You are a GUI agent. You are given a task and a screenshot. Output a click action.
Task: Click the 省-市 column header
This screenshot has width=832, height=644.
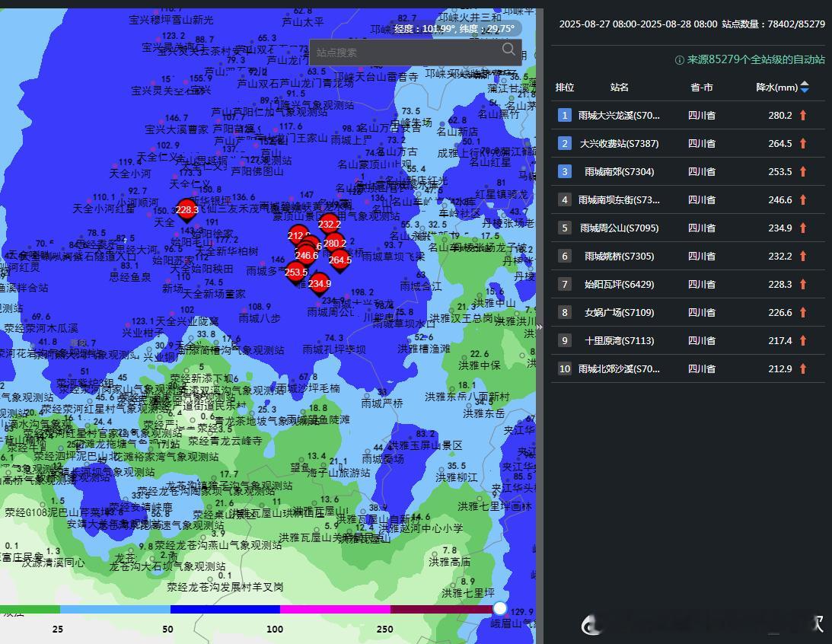pyautogui.click(x=702, y=87)
